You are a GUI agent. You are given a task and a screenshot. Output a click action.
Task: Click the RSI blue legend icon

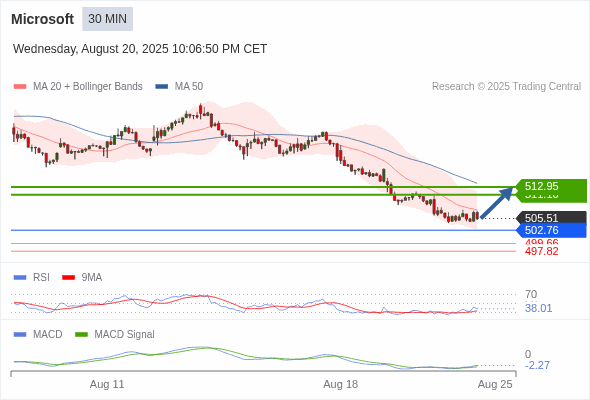coord(20,278)
